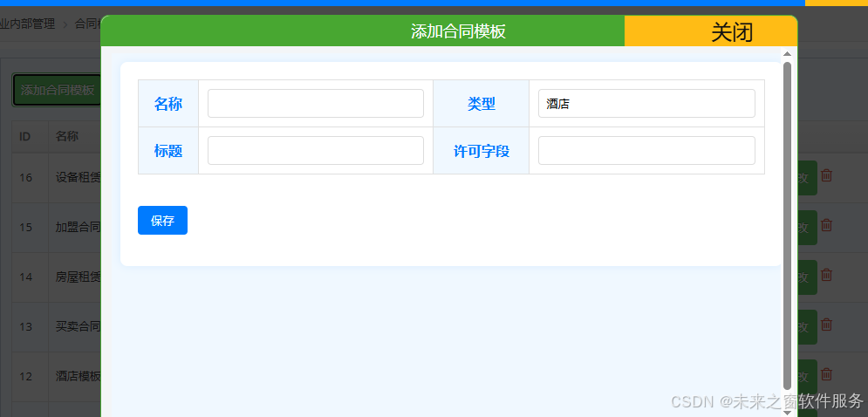Screen dimensions: 868x417
Task: Click the dialog scrollbar up arrow
Action: click(787, 54)
